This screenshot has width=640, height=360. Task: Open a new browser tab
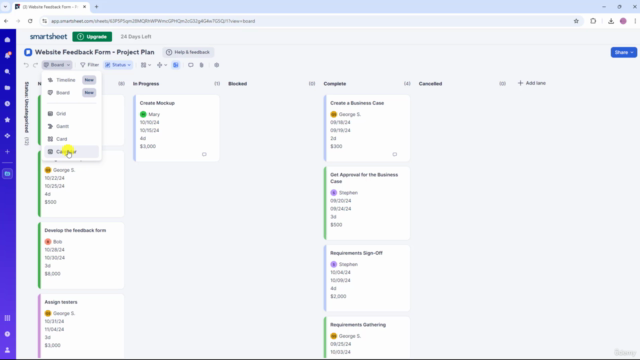[97, 7]
